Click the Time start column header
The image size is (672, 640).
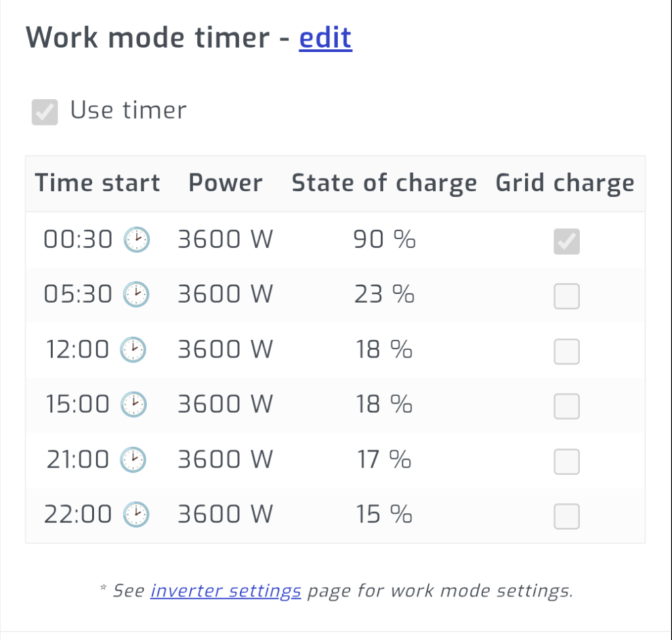pos(97,183)
